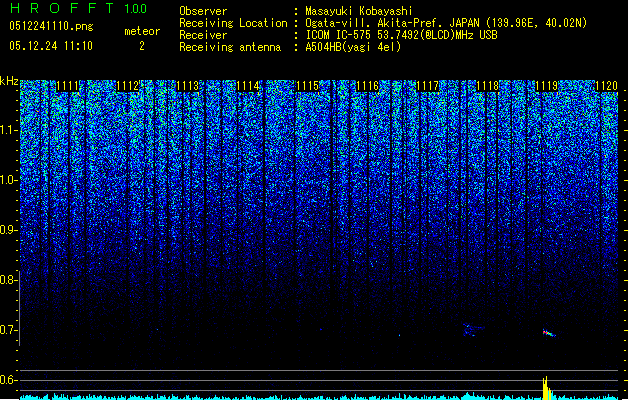Click the meteor count value 2
Viewport: 629px width, 400px height.
pyautogui.click(x=142, y=46)
